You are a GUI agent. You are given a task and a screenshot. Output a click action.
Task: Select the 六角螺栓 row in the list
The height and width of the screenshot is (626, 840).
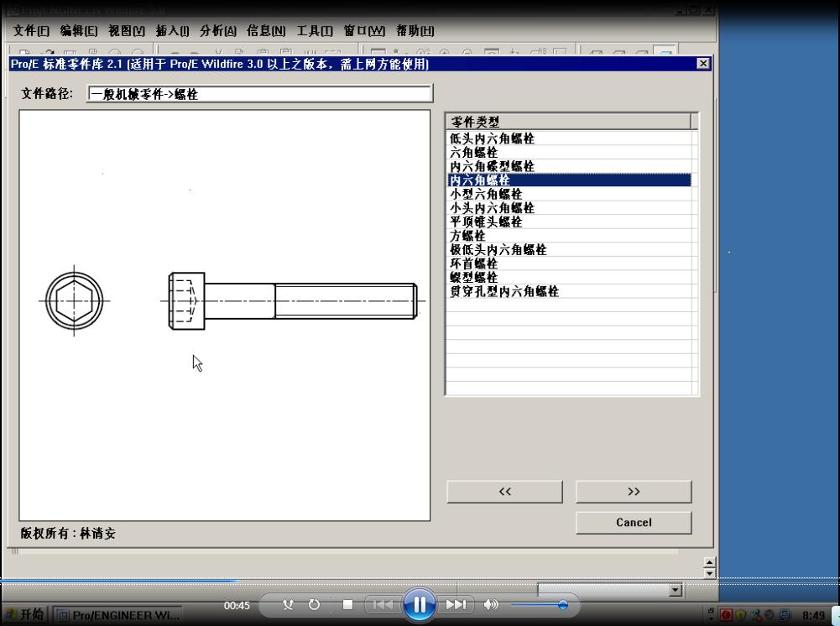tap(569, 152)
